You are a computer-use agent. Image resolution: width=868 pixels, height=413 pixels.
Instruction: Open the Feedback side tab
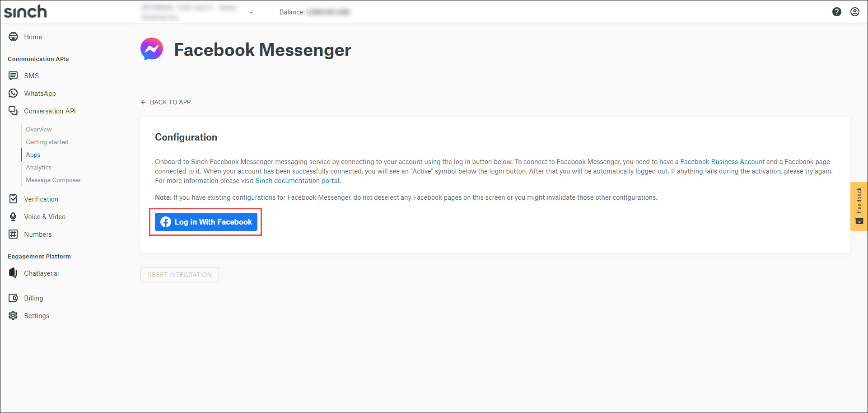tap(859, 206)
